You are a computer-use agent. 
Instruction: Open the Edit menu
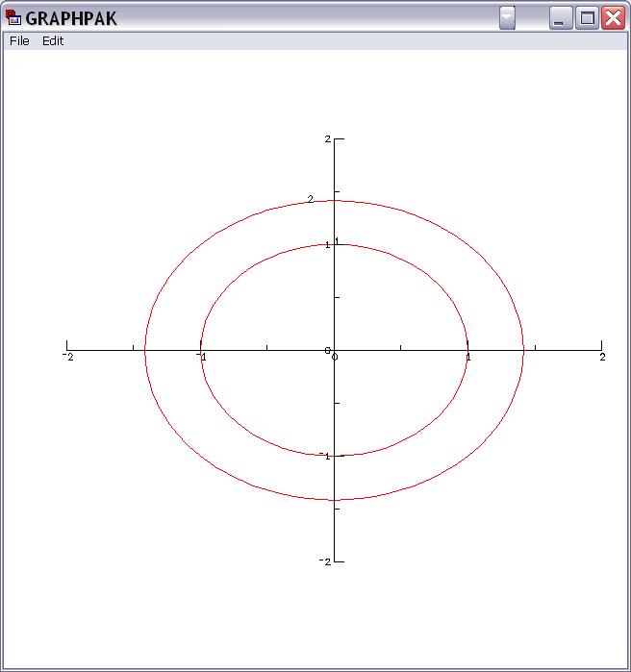pos(53,41)
